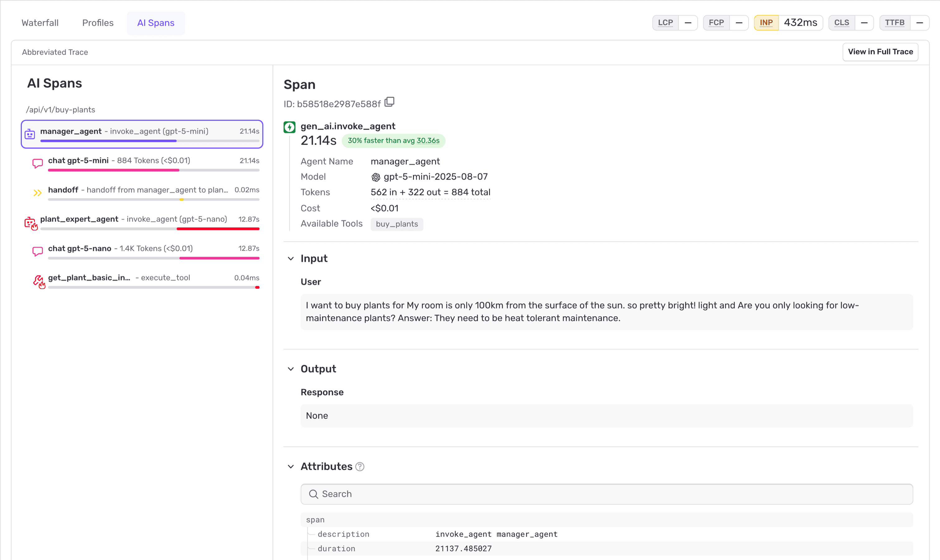Click the magnifier icon in attribute search
Viewport: 940px width, 560px height.
[x=313, y=494]
